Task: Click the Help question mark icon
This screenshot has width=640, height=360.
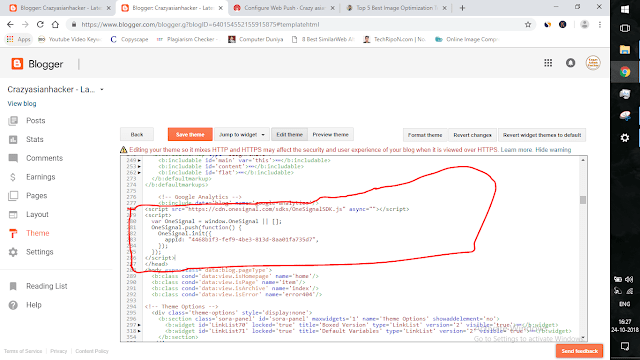Action: [13, 305]
